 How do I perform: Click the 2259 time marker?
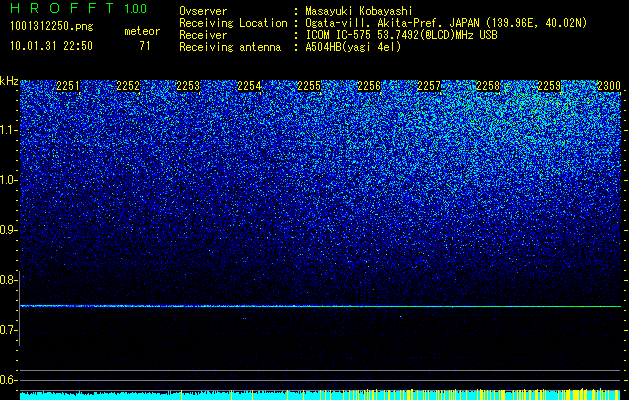click(549, 86)
